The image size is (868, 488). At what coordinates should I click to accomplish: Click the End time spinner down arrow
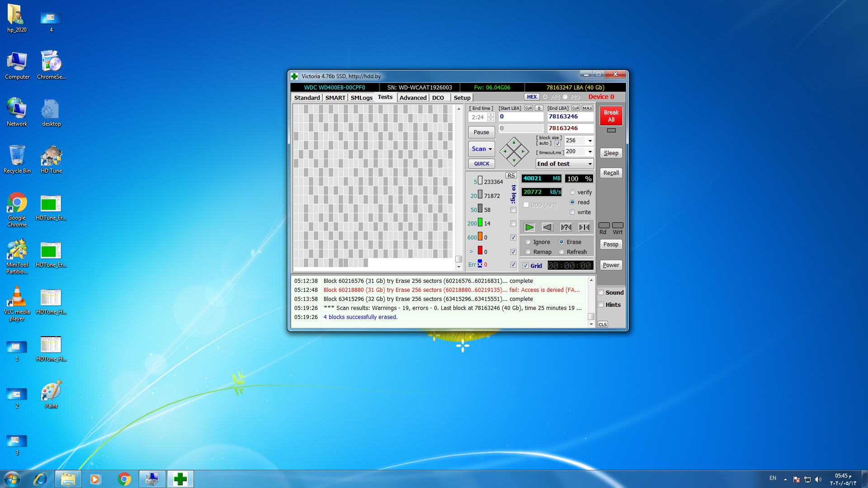(491, 119)
